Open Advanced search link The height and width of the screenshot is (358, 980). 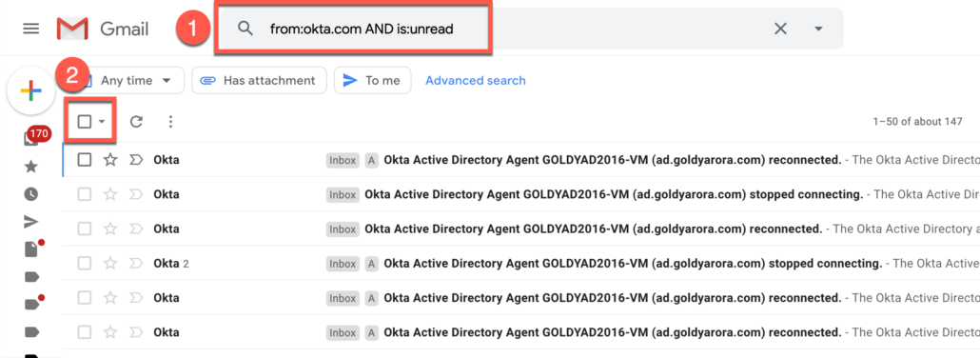coord(476,81)
